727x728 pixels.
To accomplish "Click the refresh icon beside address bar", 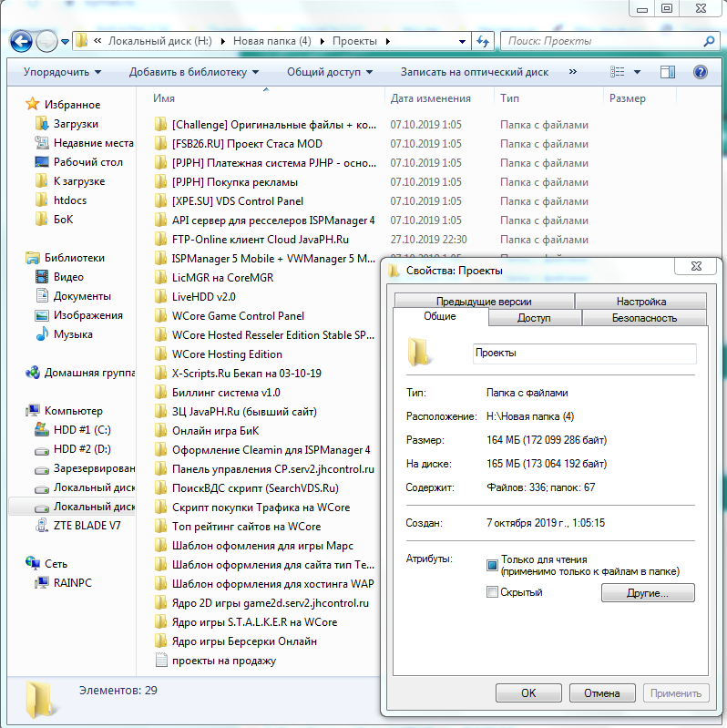I will click(x=483, y=41).
